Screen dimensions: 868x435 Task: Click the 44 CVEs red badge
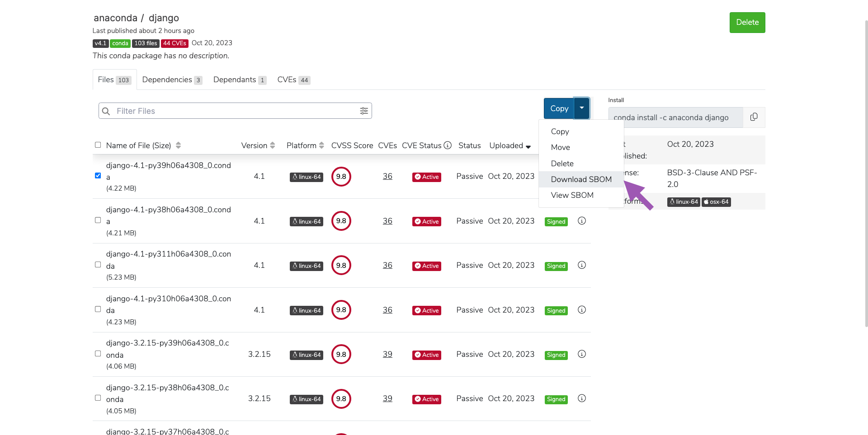tap(175, 43)
